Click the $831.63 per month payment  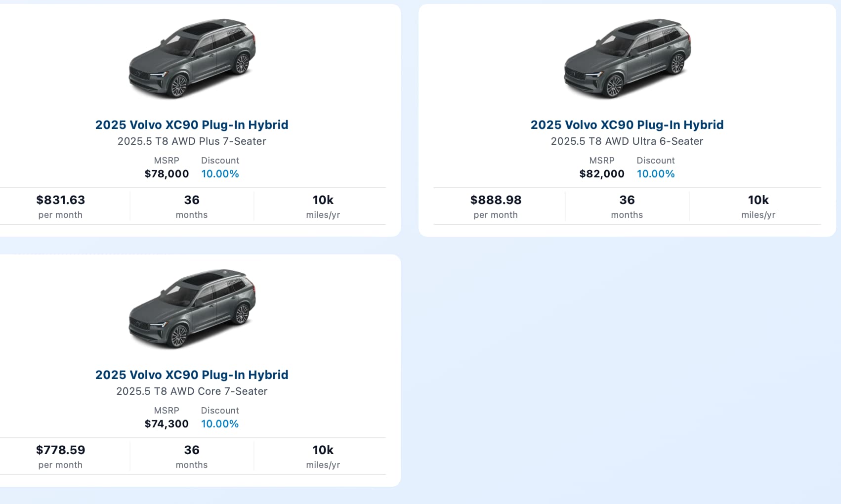point(60,200)
